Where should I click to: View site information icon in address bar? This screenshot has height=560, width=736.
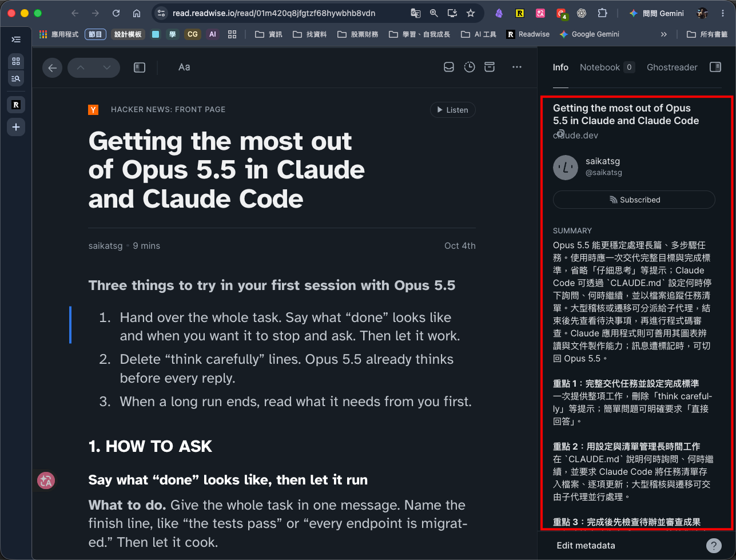(161, 13)
